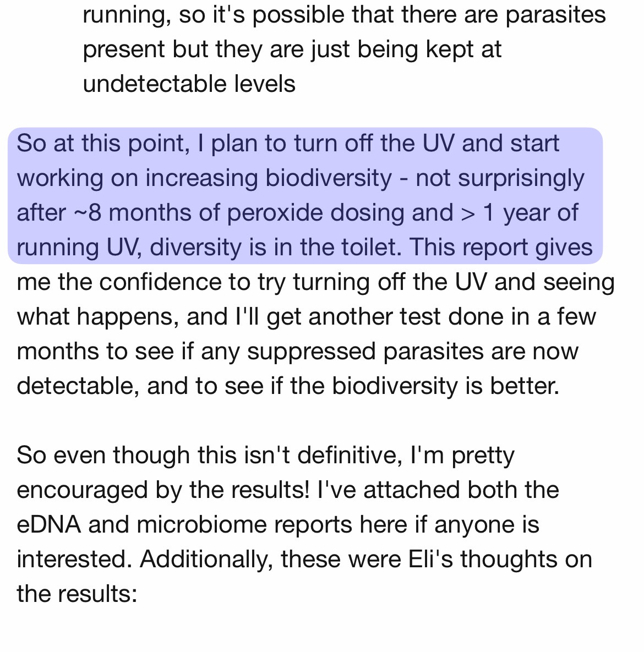Click the phrase "Eli's thoughts on"
Viewport: 644px width, 652px height.
[500, 559]
